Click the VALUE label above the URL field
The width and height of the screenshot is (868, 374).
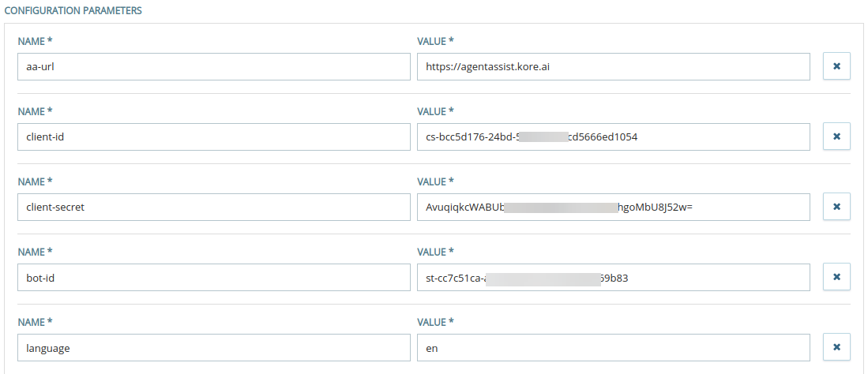[x=435, y=41]
